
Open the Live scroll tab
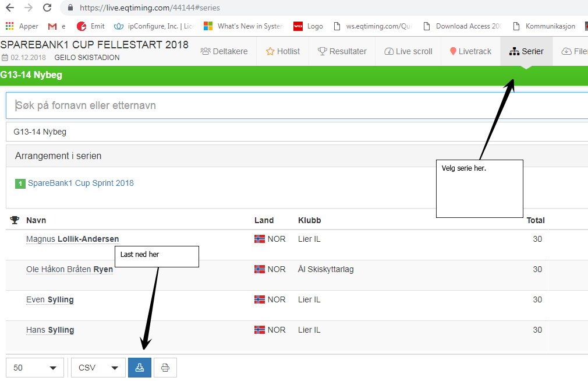[x=408, y=51]
